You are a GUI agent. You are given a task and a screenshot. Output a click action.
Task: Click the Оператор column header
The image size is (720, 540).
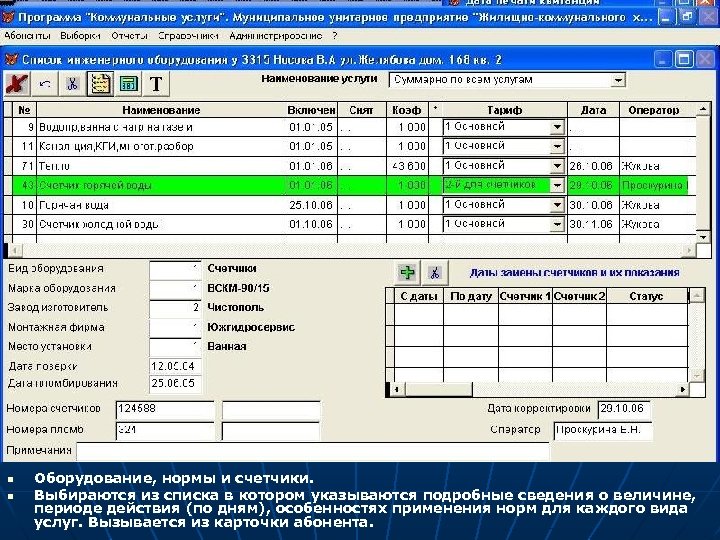click(x=653, y=110)
